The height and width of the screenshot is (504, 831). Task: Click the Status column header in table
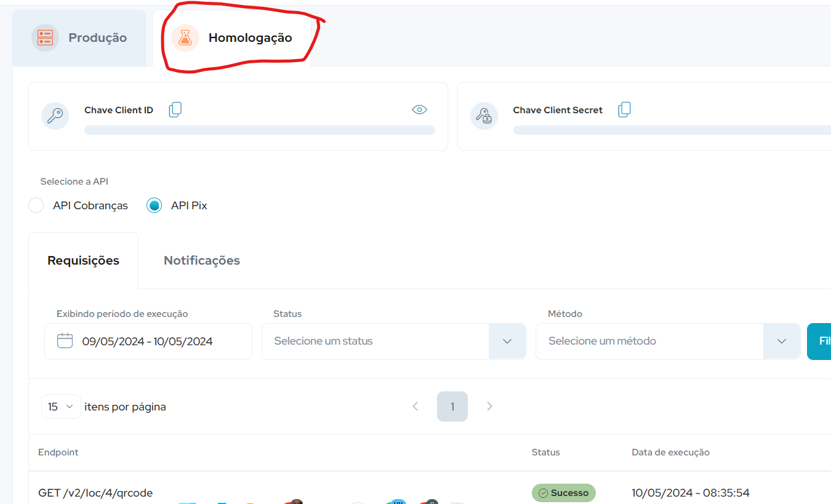pos(546,452)
